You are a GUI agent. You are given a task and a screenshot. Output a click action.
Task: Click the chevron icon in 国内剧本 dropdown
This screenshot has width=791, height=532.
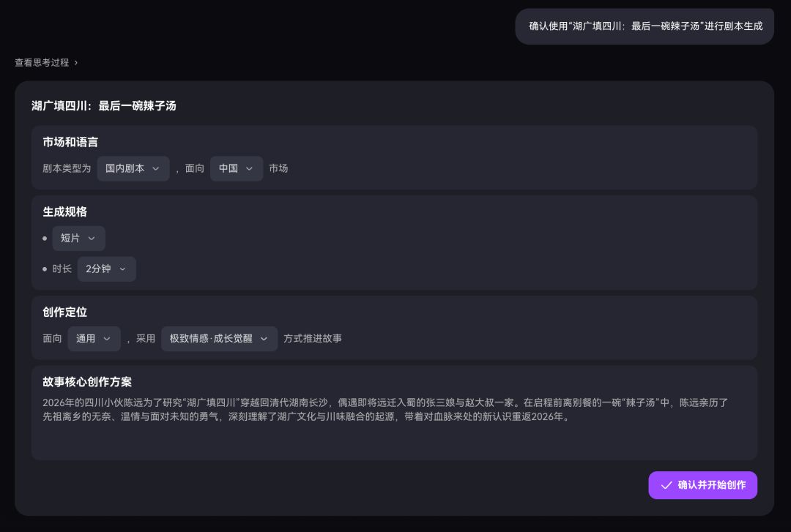point(156,168)
